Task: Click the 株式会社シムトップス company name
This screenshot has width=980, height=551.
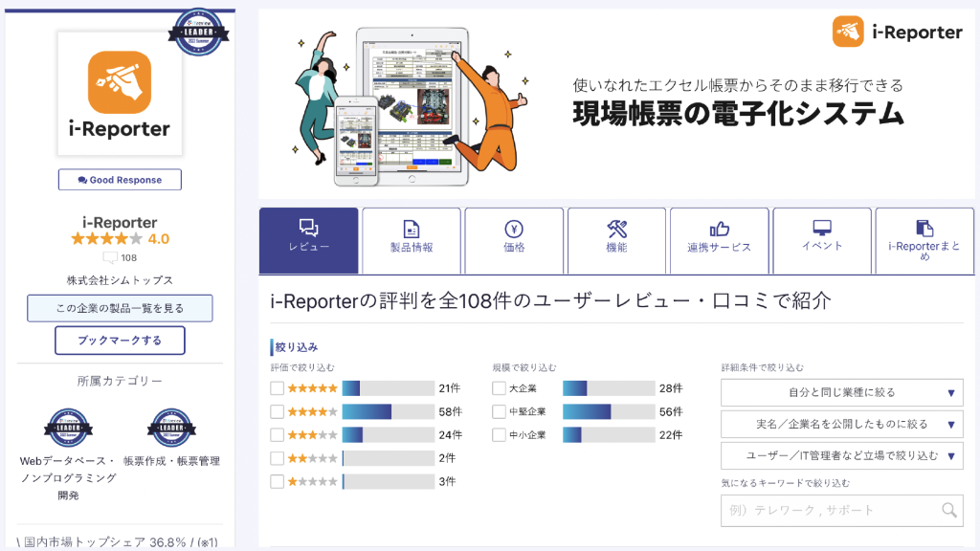Action: 120,280
